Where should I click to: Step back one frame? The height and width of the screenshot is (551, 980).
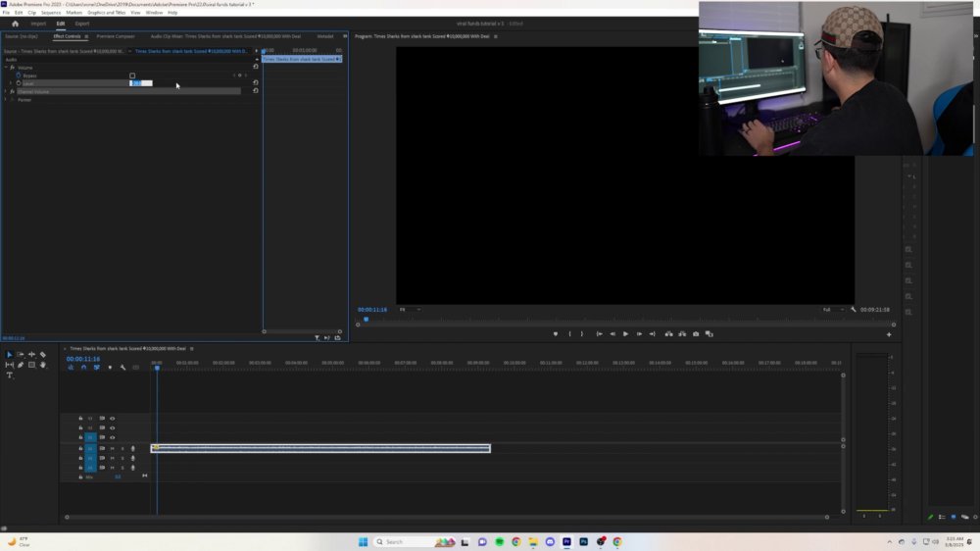(612, 334)
